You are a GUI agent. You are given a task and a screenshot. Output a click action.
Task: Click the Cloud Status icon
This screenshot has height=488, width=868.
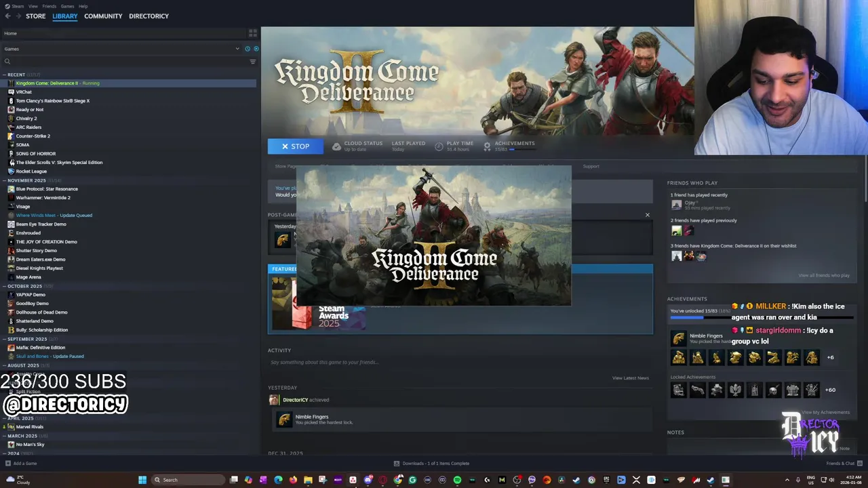tap(337, 146)
